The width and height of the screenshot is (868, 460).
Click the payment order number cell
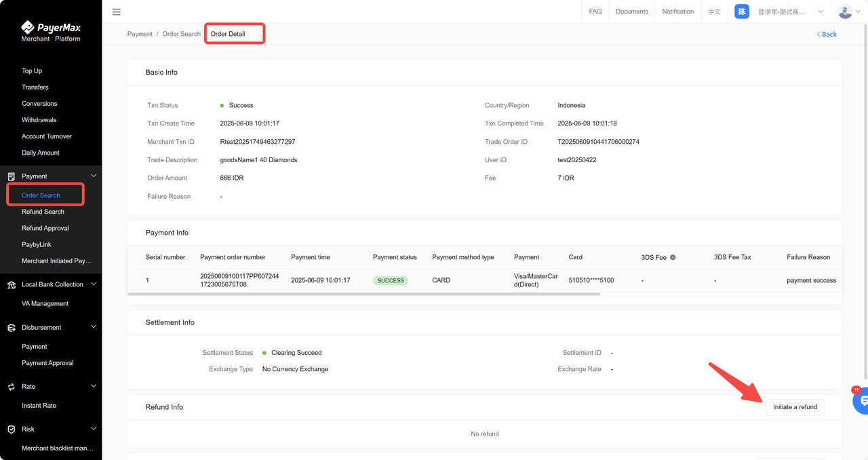click(239, 280)
